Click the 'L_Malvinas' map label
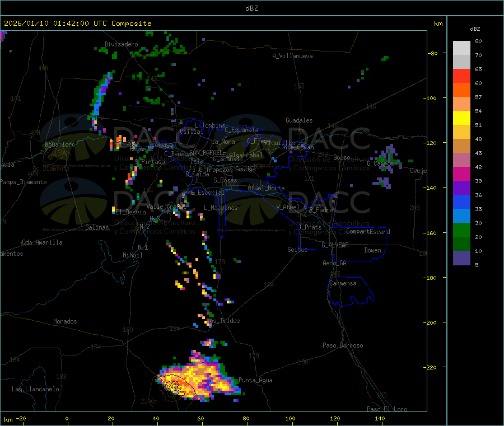Viewport: 504px width, 426px height. click(x=221, y=208)
